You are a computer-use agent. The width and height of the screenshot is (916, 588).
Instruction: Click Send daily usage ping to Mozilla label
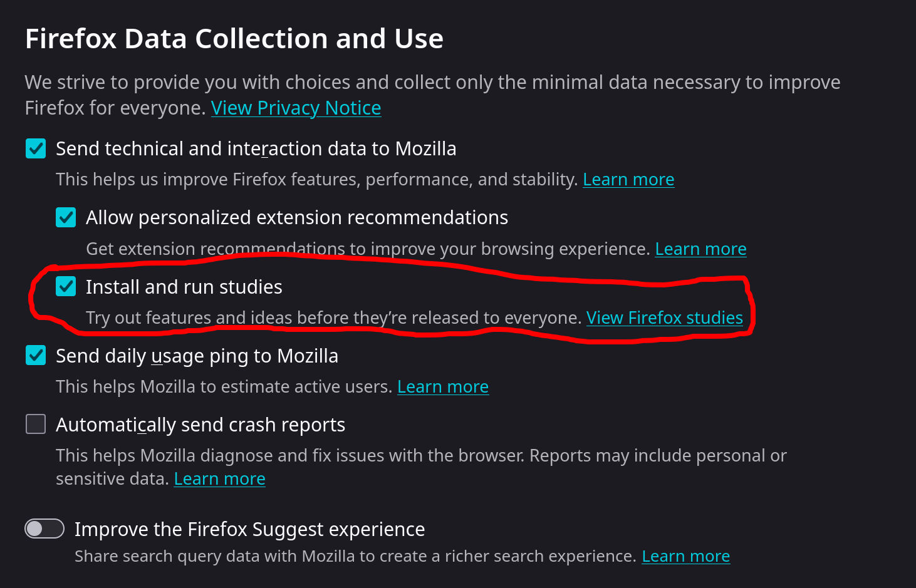click(x=197, y=356)
